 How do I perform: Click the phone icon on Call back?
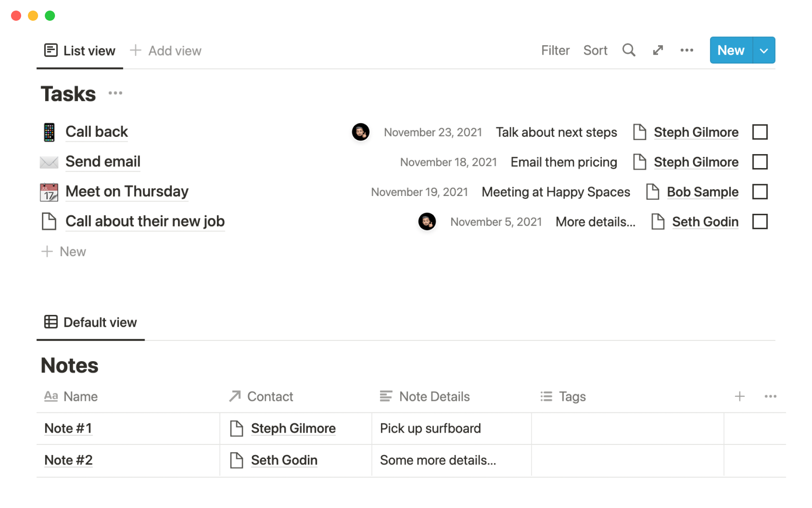point(49,132)
